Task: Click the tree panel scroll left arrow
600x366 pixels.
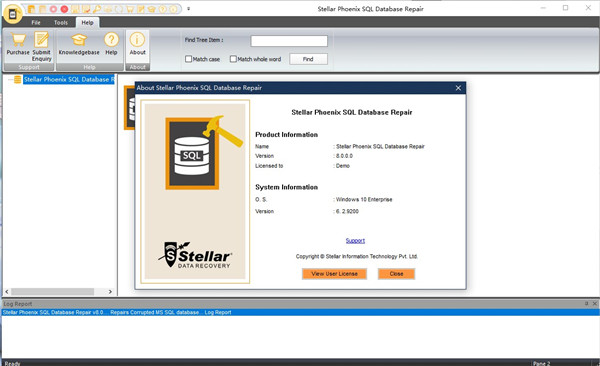Action: (7, 292)
